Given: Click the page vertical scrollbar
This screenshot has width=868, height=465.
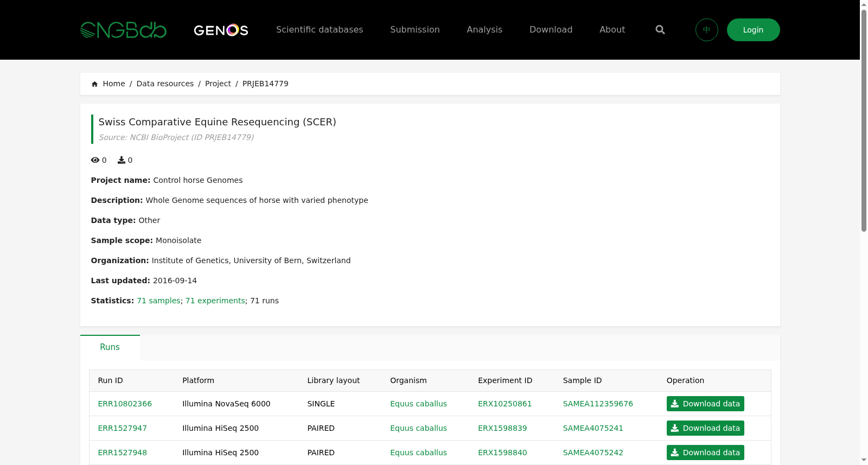Looking at the screenshot, I should click(x=864, y=120).
